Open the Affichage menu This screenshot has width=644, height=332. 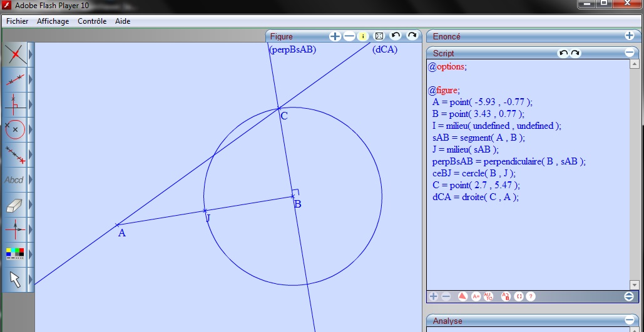point(53,21)
